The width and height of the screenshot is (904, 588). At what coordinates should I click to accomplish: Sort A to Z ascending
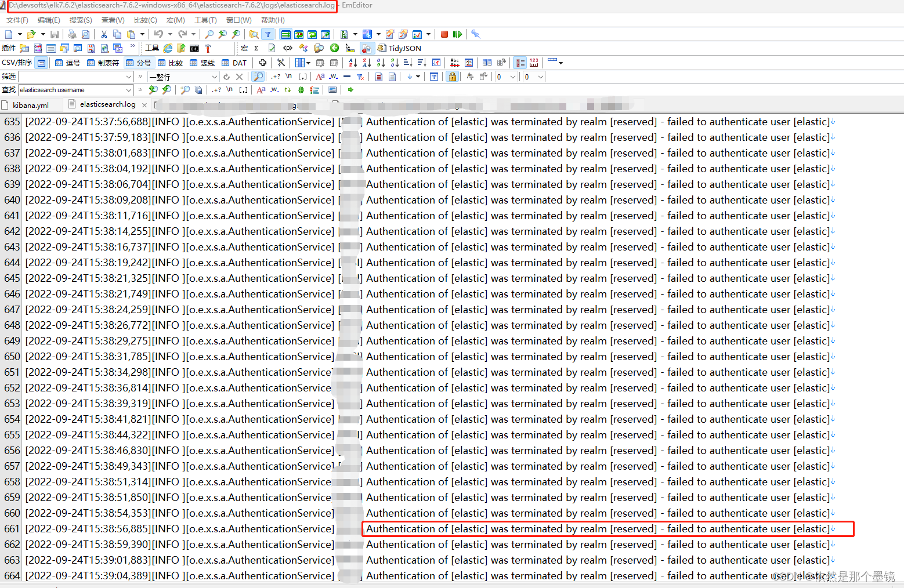(x=353, y=63)
